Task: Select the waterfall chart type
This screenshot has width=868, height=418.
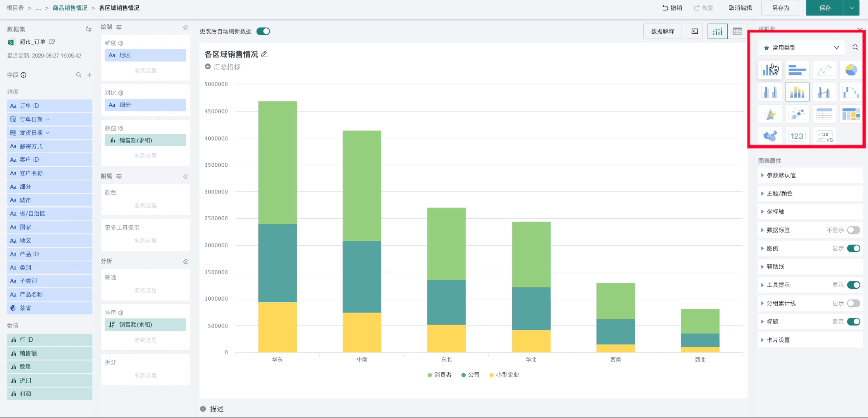Action: [851, 92]
